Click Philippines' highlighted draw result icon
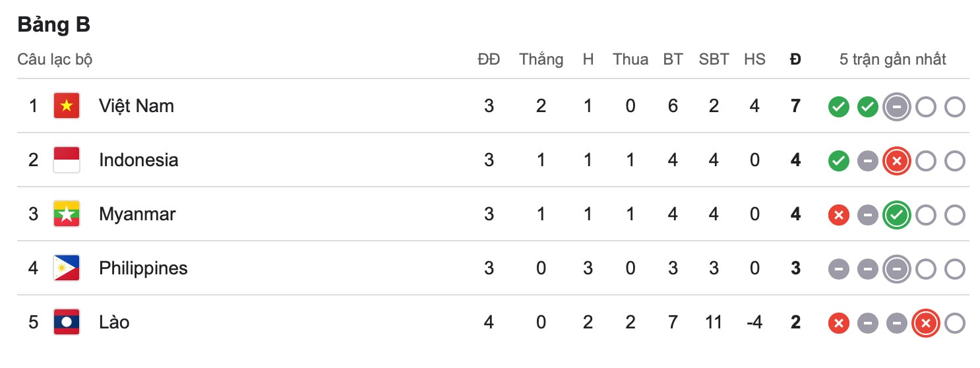Image resolution: width=980 pixels, height=368 pixels. click(897, 268)
